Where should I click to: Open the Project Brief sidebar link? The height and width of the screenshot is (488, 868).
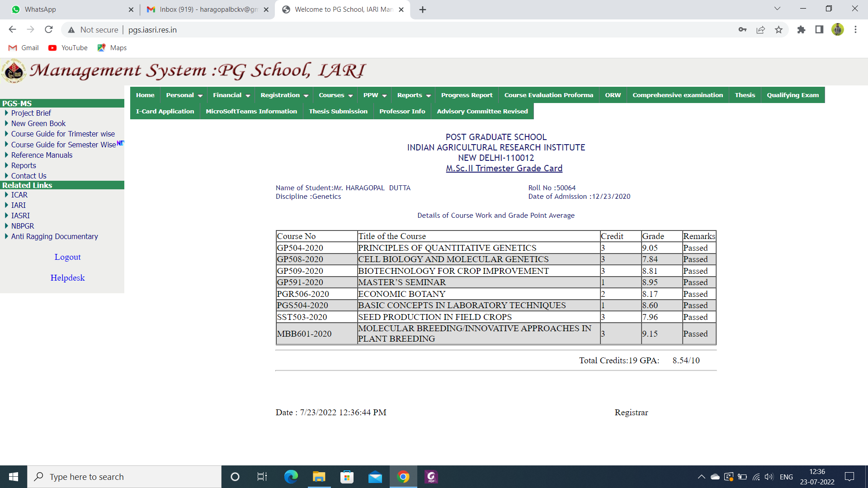click(31, 113)
